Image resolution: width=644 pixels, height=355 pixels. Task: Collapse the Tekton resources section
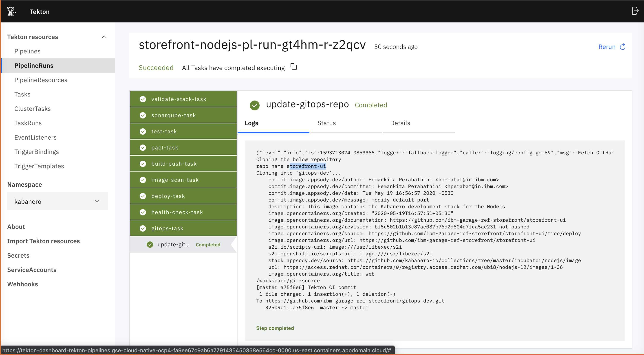coord(104,37)
